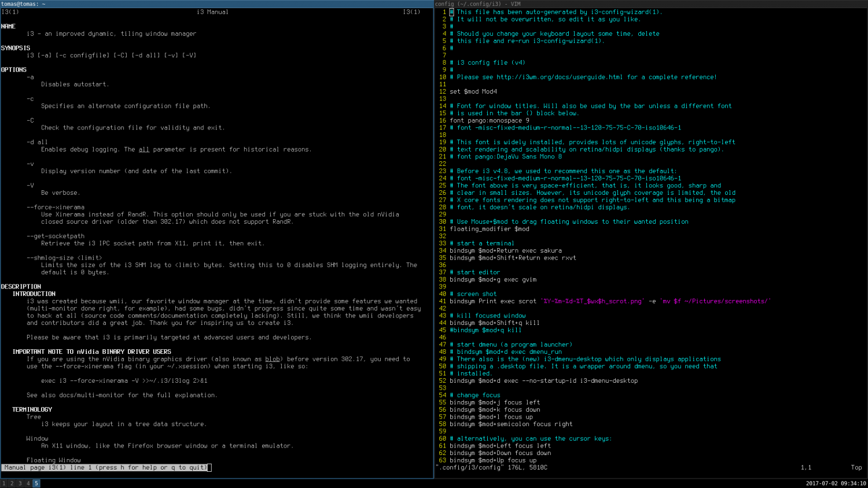868x488 pixels.
Task: Click the vim ruler position '1,1'
Action: click(806, 467)
